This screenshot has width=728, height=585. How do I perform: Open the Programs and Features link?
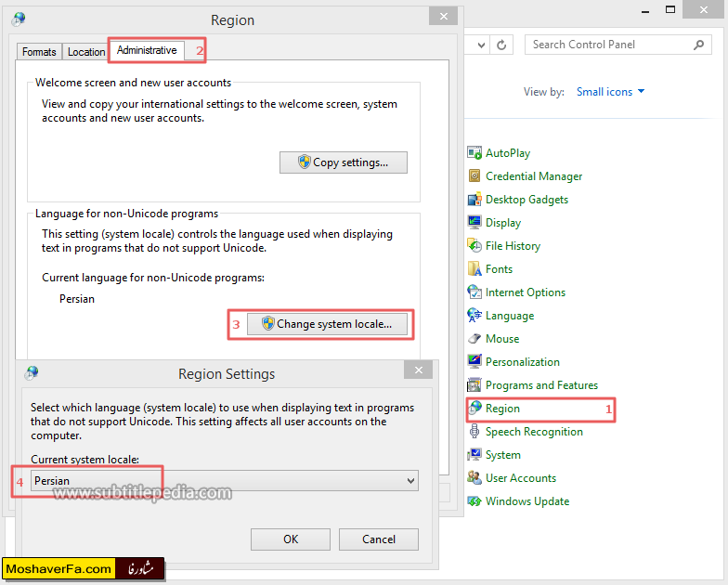(541, 385)
